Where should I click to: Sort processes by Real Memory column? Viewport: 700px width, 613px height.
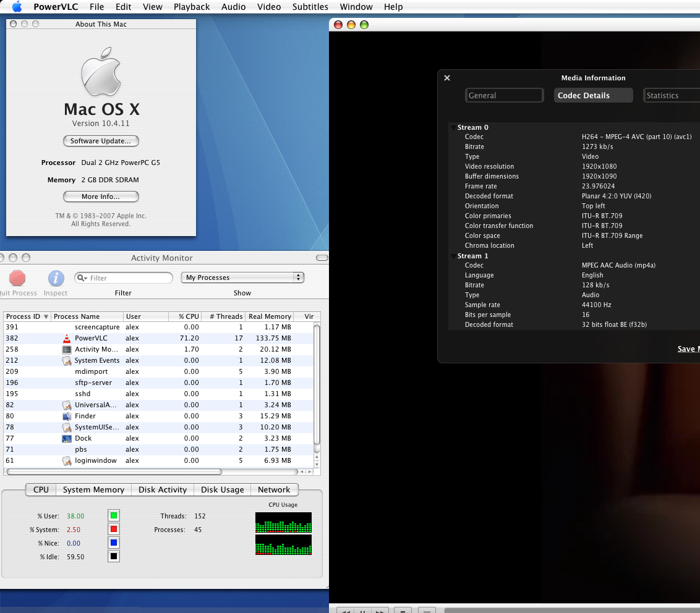pyautogui.click(x=270, y=316)
